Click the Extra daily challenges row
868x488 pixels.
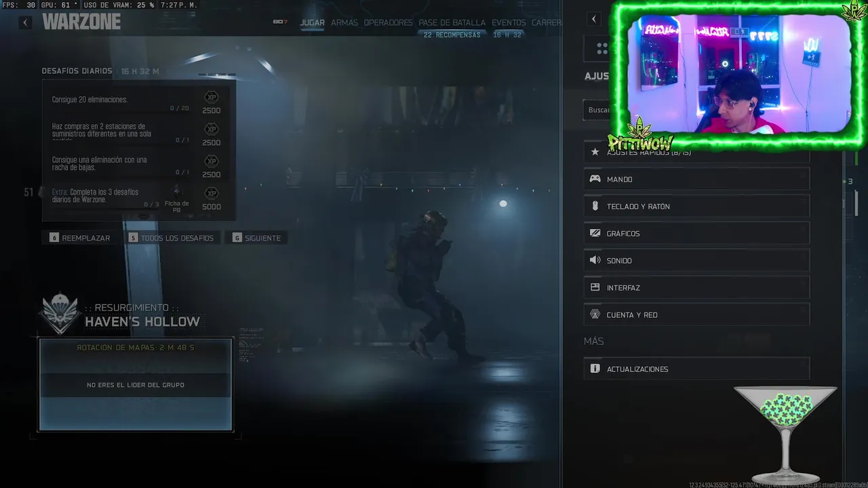tap(138, 197)
